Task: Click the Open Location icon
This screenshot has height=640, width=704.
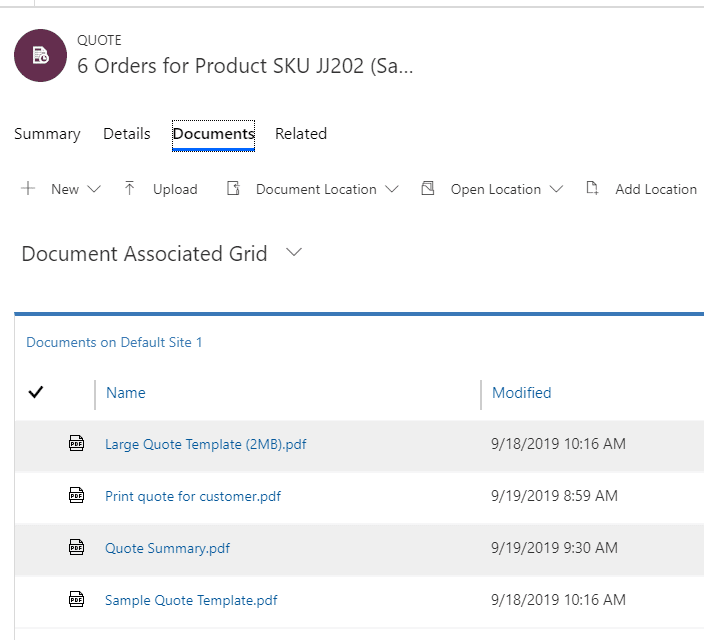Action: click(428, 189)
